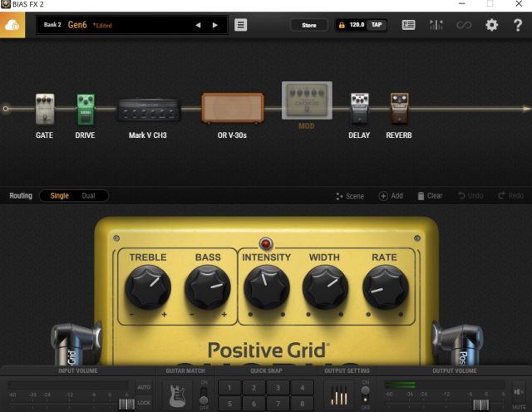Click the WIDTH knob
This screenshot has height=412, width=532.
(x=325, y=287)
